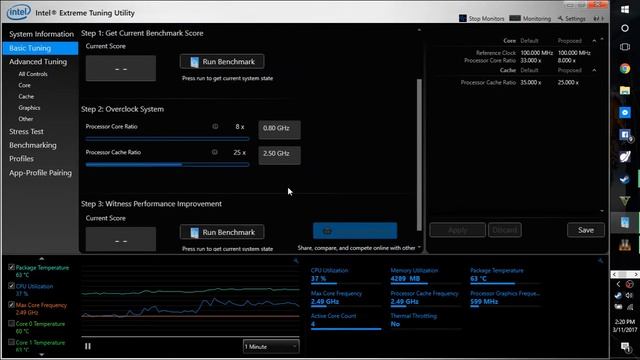Open System Information page
Screen dimensions: 640x360
(x=41, y=34)
